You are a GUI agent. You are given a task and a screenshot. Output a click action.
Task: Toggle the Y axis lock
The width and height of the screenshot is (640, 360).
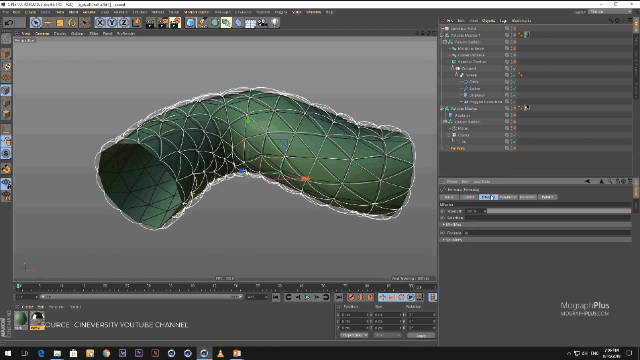112,23
